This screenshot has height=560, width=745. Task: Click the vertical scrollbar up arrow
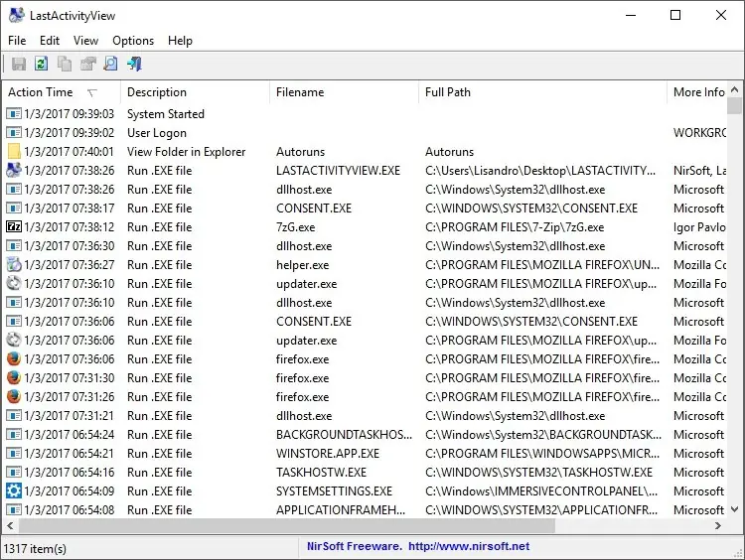click(734, 89)
